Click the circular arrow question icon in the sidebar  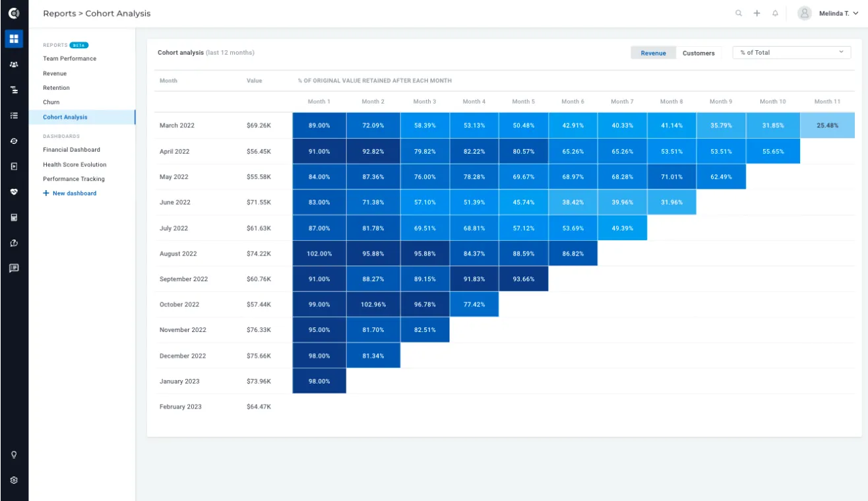click(14, 243)
